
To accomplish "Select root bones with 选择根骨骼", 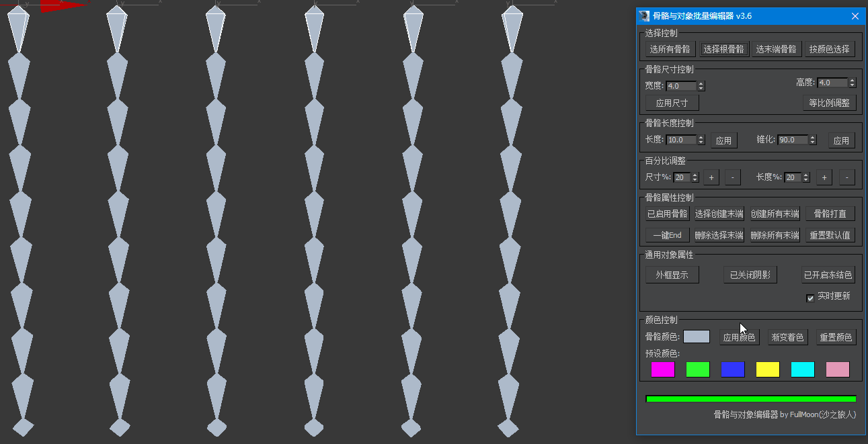I will (723, 49).
